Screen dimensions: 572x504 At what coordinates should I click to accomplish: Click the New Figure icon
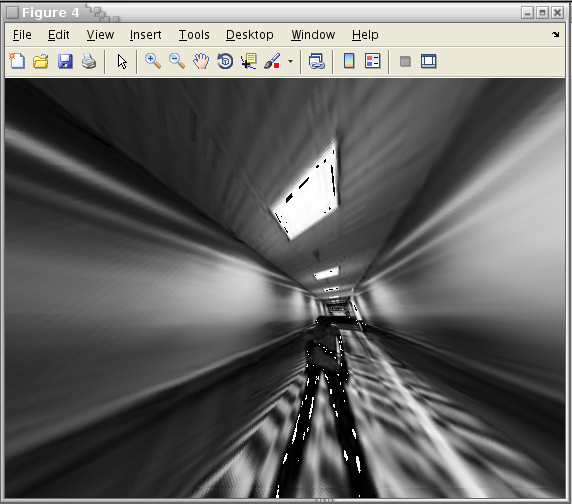click(x=17, y=61)
